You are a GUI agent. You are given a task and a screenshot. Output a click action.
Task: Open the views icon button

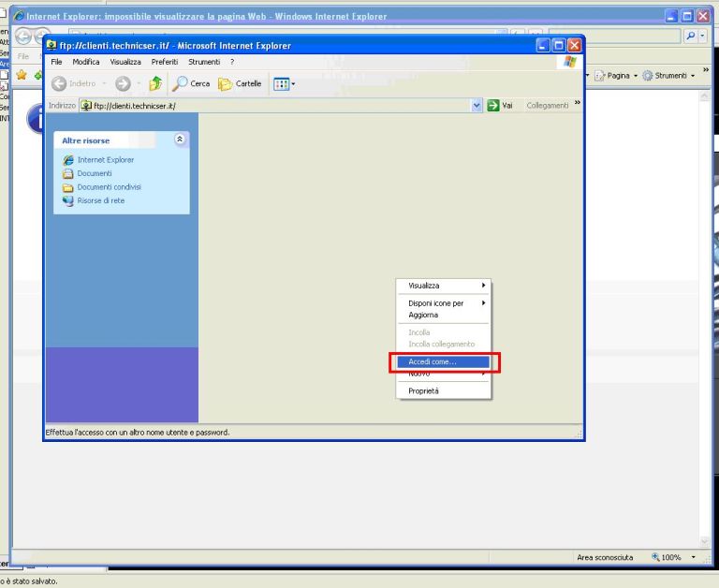(281, 84)
